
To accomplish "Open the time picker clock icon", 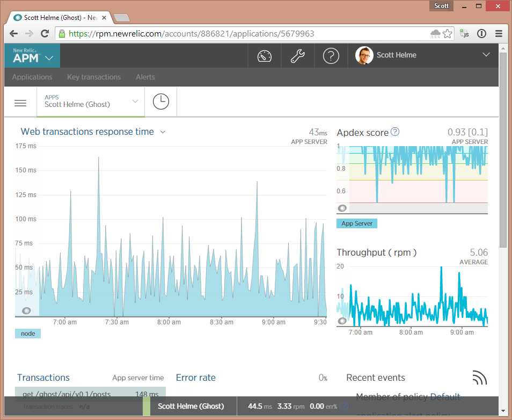I will click(x=160, y=102).
